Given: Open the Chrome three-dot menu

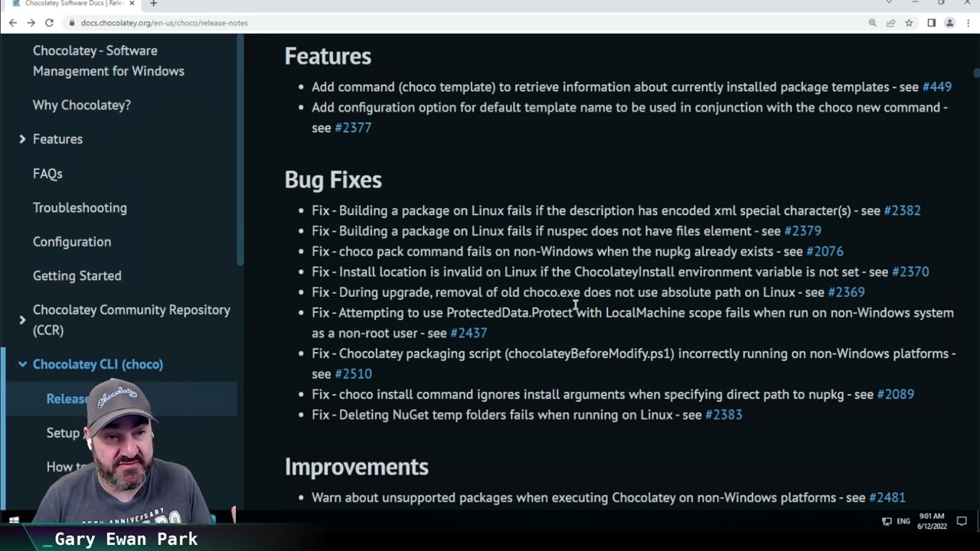Looking at the screenshot, I should [968, 23].
